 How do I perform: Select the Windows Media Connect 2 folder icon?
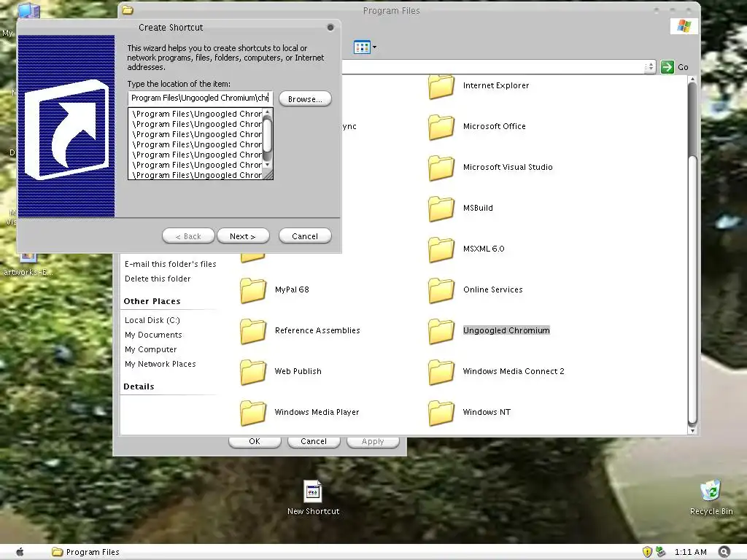441,373
